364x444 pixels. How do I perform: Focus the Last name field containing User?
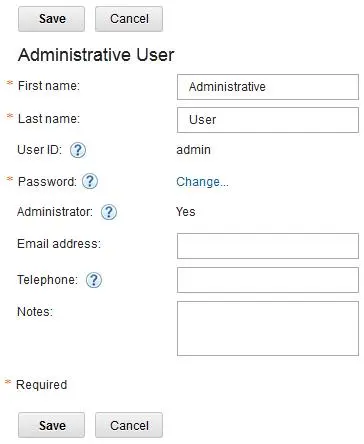coord(268,120)
